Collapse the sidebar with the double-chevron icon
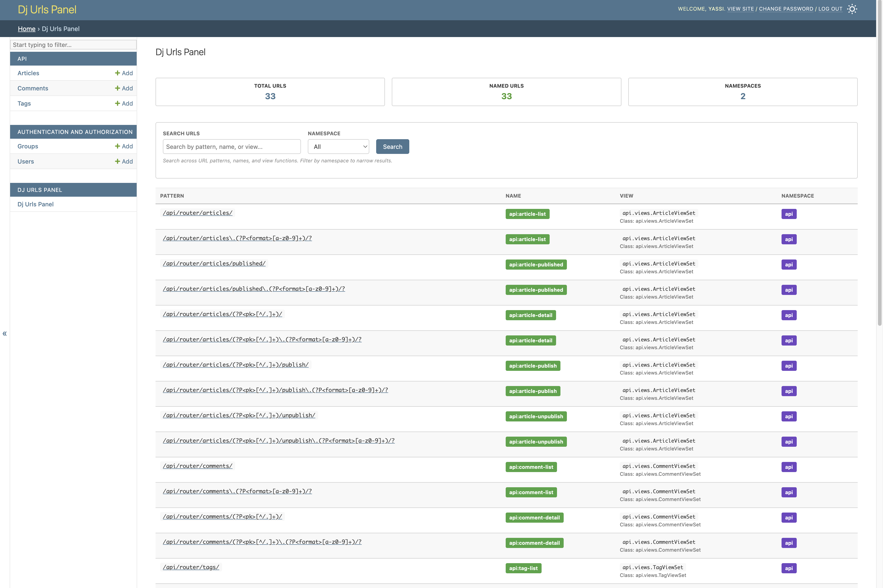 click(x=5, y=333)
